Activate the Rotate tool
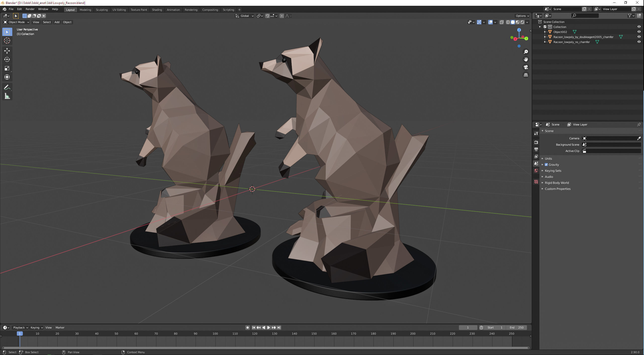Image resolution: width=644 pixels, height=355 pixels. click(7, 60)
